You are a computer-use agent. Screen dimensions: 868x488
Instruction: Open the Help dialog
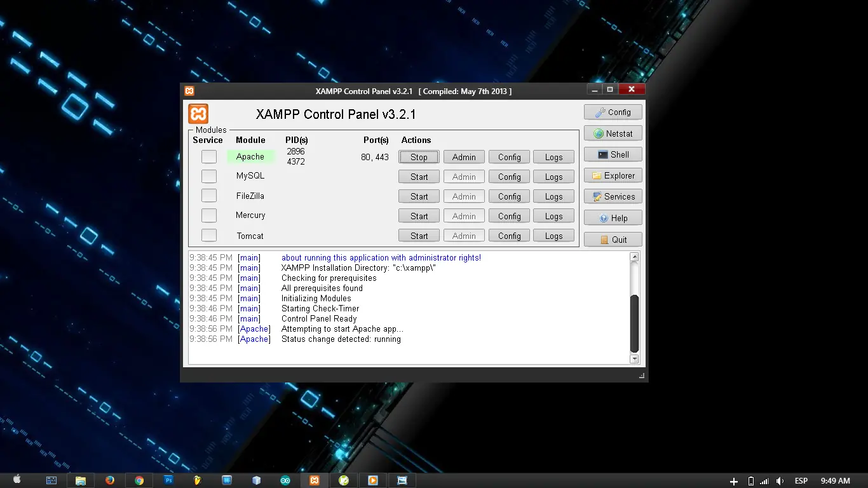613,218
